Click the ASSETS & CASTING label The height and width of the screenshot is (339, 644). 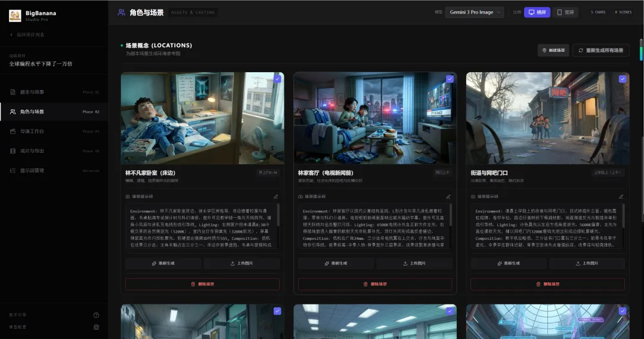193,13
